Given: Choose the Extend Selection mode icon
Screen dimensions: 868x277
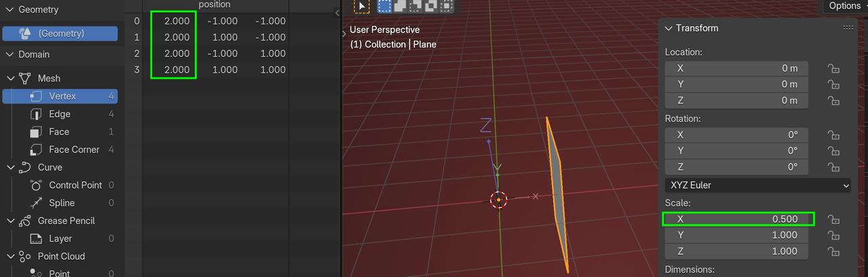Looking at the screenshot, I should pos(400,6).
